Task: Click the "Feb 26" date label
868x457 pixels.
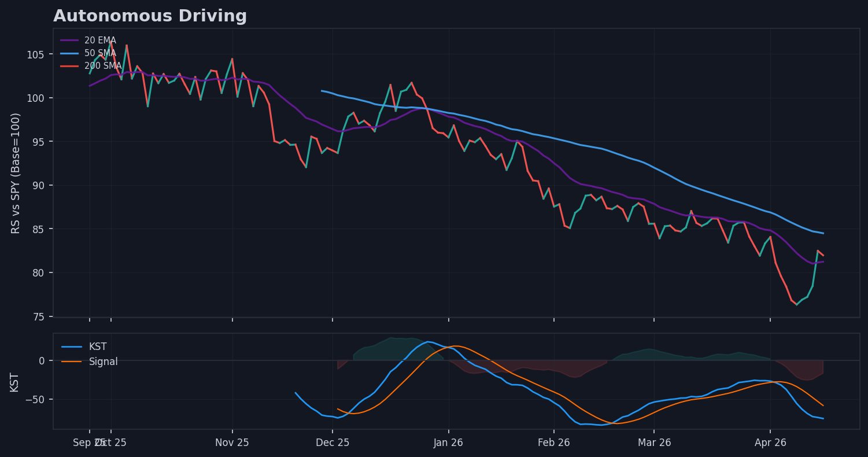Action: coord(553,443)
